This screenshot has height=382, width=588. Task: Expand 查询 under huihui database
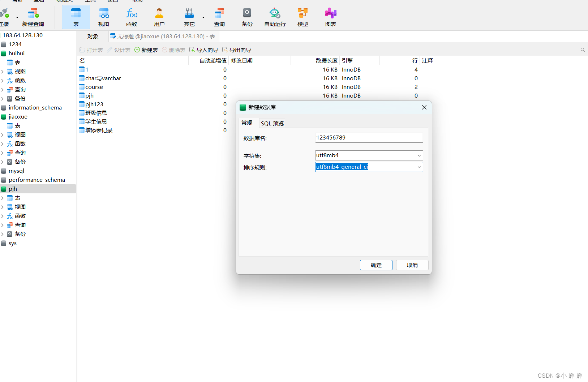click(3, 90)
